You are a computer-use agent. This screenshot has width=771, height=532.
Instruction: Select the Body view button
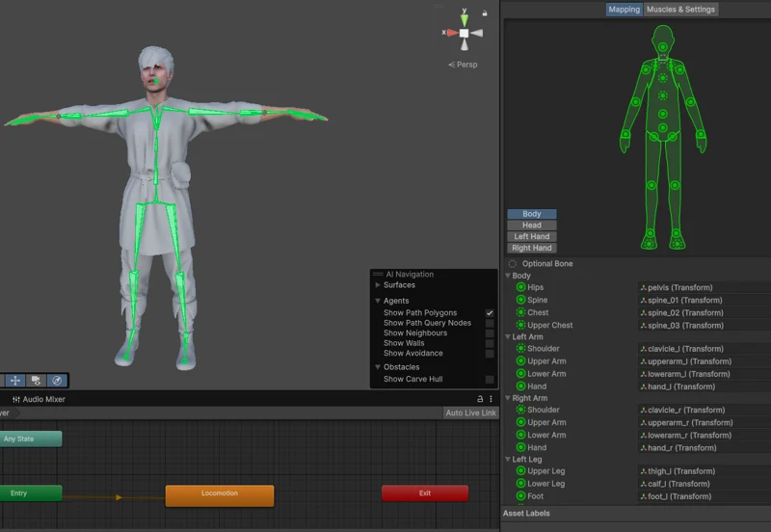(x=532, y=214)
